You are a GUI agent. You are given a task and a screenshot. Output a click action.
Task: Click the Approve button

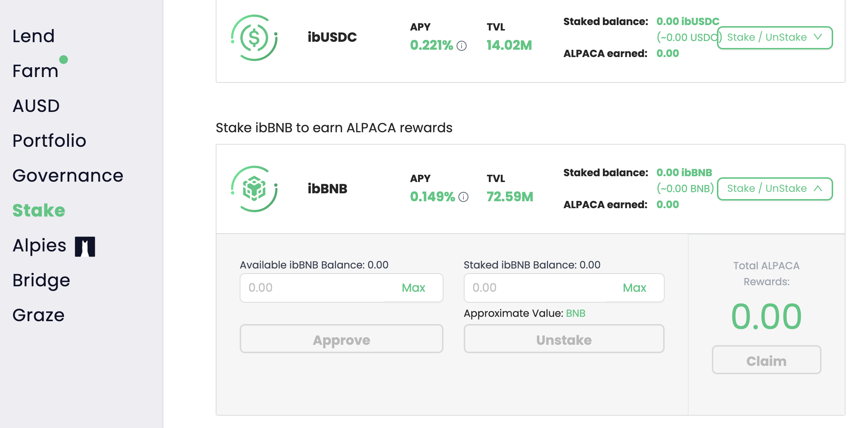(x=341, y=339)
